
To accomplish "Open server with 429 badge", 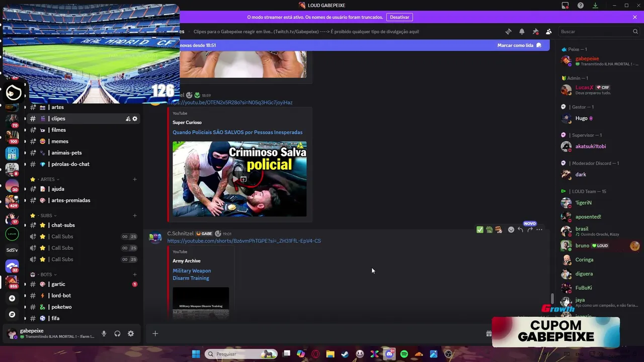I will coord(12,202).
